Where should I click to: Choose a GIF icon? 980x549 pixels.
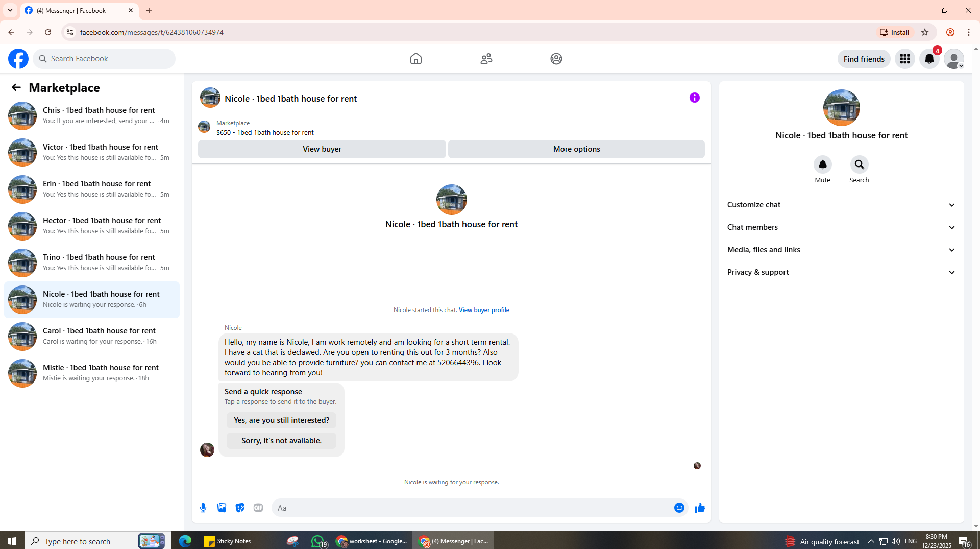tap(258, 508)
